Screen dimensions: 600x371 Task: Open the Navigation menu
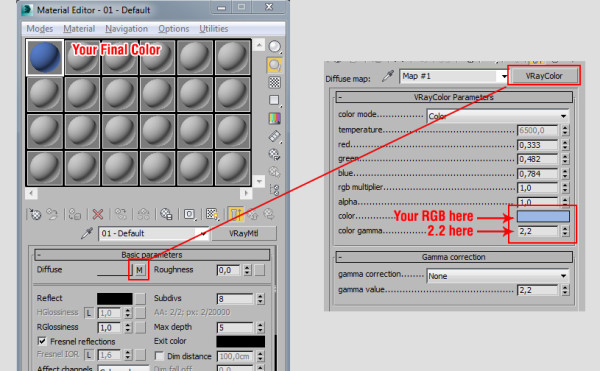click(x=126, y=29)
